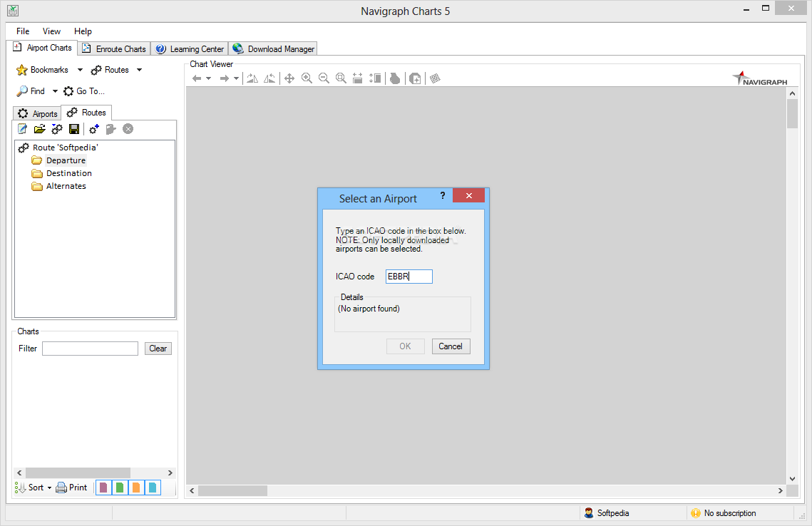Click the Sort icon under Charts
Image resolution: width=812 pixels, height=526 pixels.
pos(20,488)
